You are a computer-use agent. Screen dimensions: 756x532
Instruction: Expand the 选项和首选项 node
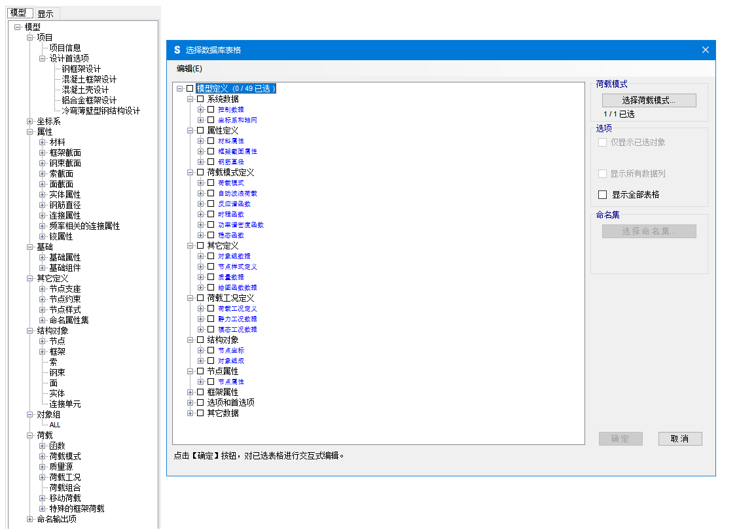[x=190, y=402]
